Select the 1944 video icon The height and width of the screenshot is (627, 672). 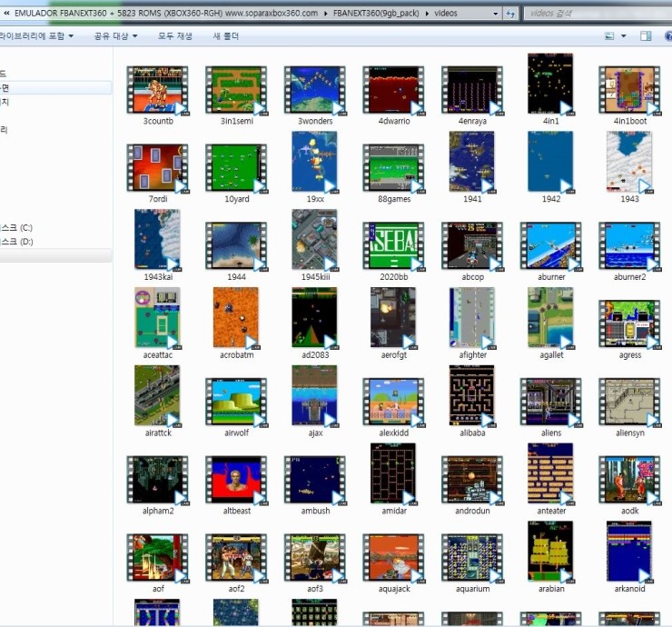point(236,246)
